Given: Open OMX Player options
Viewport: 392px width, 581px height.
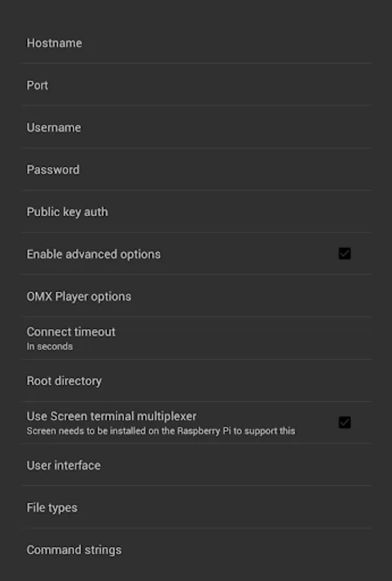Looking at the screenshot, I should [79, 296].
